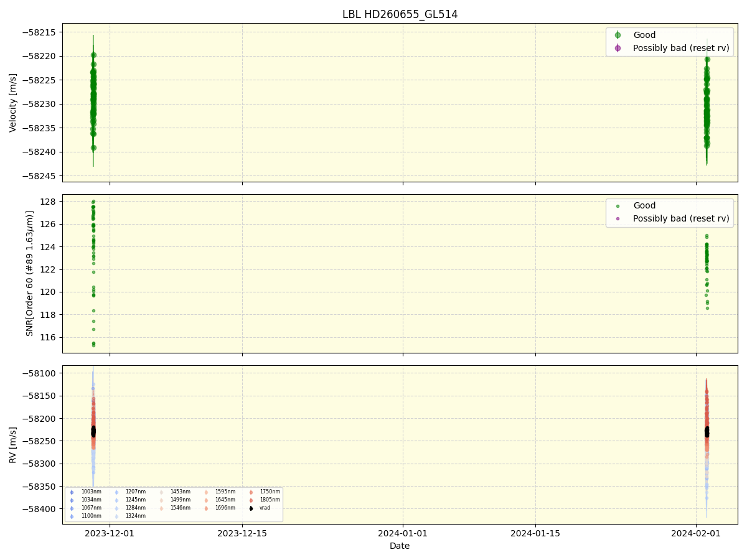Click the 1245nm legend marker

(x=116, y=500)
